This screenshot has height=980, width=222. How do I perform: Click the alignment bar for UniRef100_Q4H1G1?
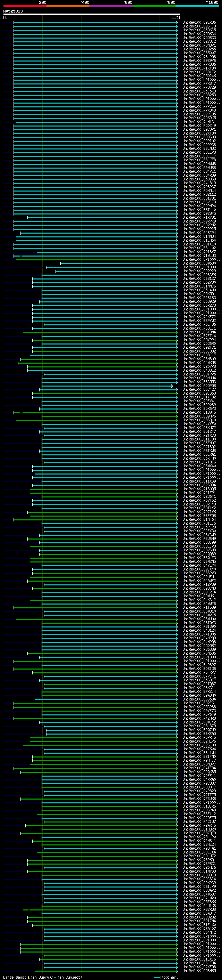pos(96,122)
